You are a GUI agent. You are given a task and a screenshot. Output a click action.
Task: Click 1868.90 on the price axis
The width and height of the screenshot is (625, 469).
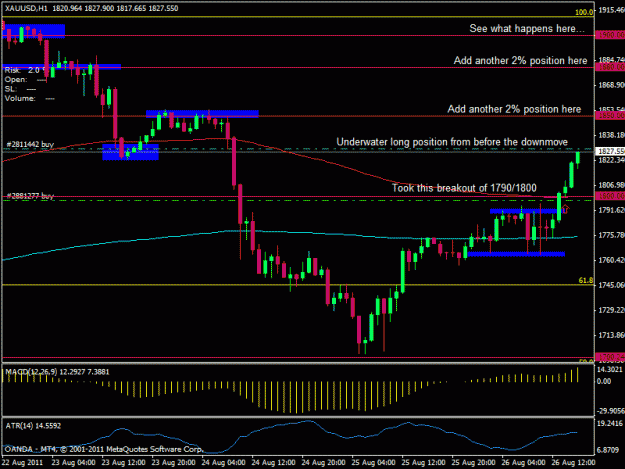tap(611, 85)
